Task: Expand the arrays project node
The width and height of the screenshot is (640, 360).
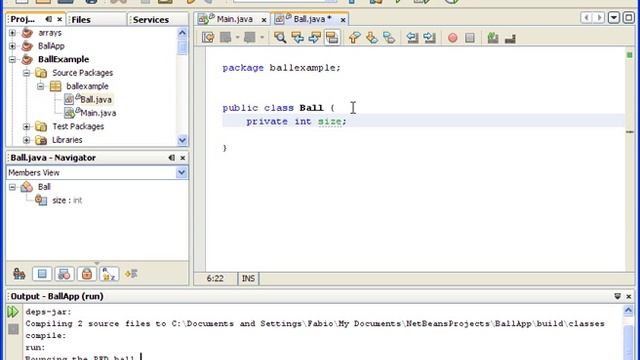Action: (x=12, y=33)
